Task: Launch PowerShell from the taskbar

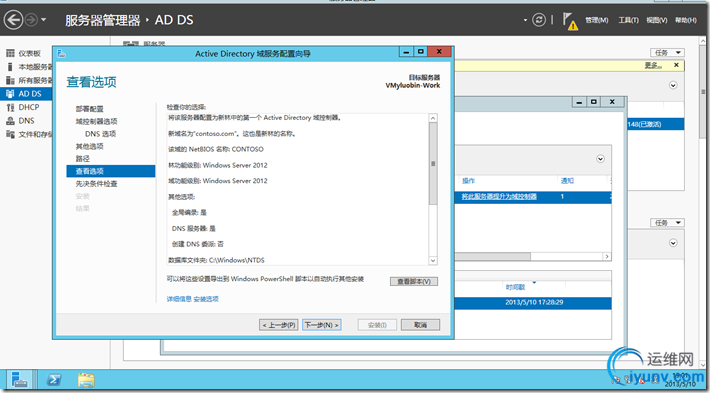Action: click(x=54, y=379)
